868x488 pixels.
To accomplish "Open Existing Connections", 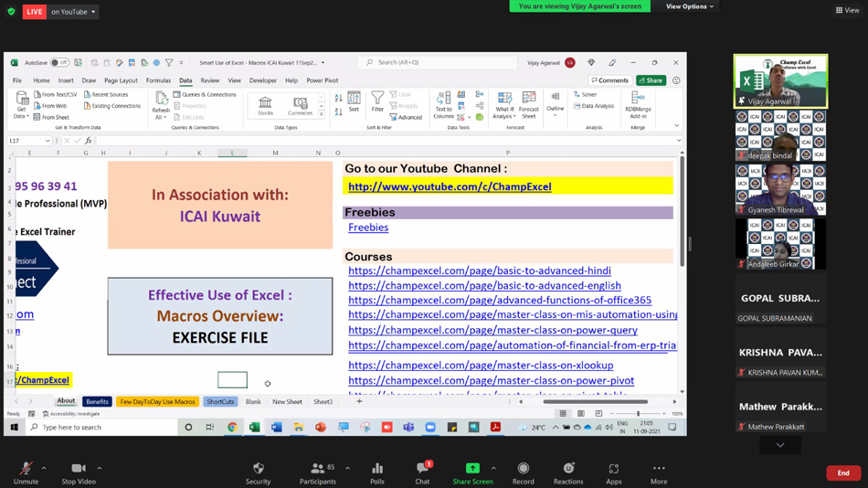I will tap(112, 106).
